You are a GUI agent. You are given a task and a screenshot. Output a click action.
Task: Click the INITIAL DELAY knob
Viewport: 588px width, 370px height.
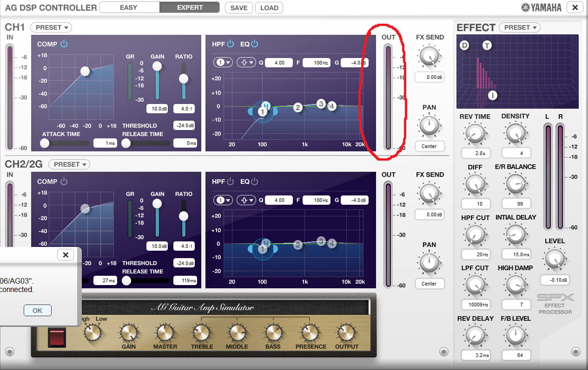[x=515, y=235]
